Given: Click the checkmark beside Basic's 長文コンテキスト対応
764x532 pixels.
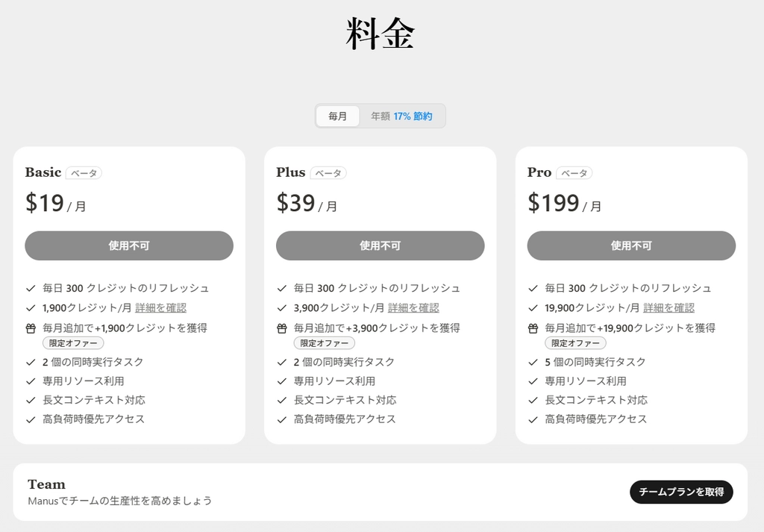Looking at the screenshot, I should (x=31, y=400).
